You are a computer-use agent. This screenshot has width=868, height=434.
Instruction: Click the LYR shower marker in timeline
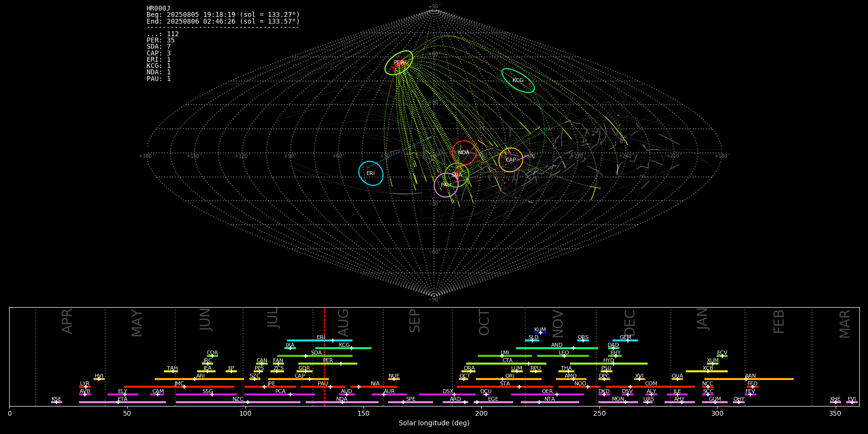85,387
